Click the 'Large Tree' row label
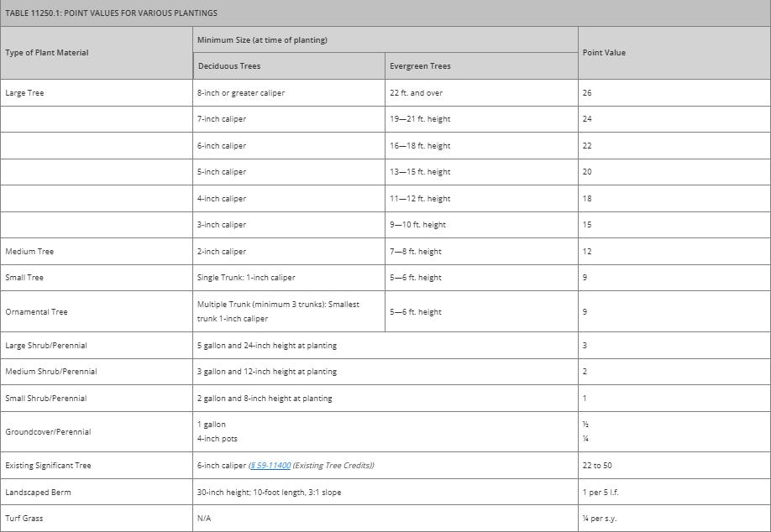 [x=24, y=93]
